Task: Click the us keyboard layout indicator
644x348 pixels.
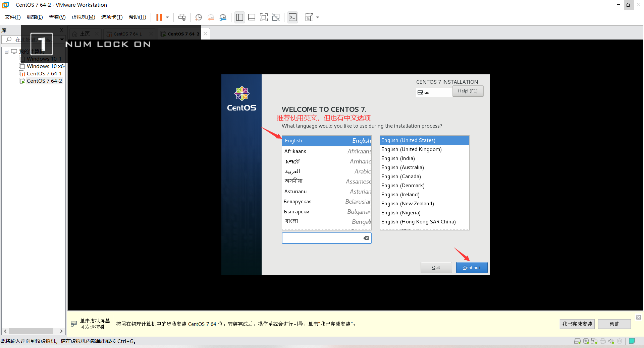Action: [434, 92]
